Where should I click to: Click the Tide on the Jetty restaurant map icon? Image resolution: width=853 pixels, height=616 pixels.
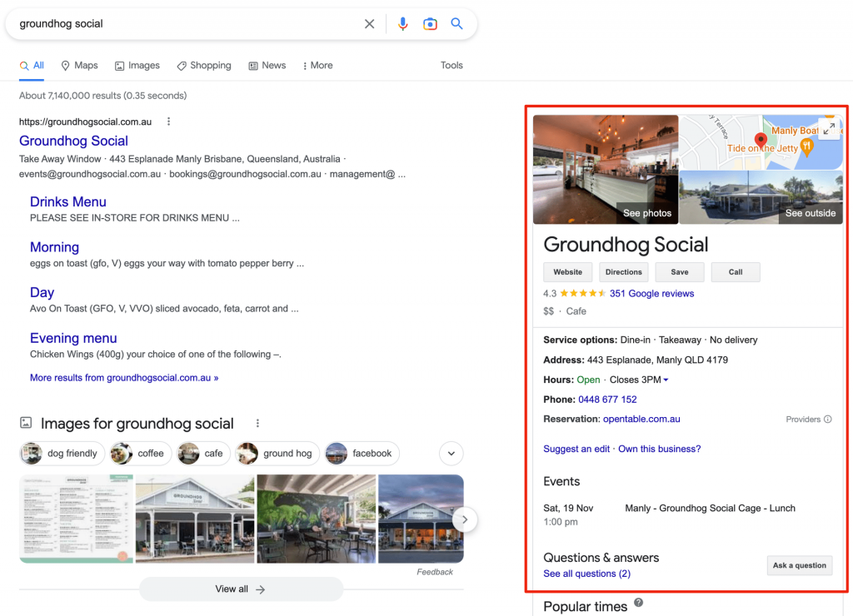[x=806, y=147]
